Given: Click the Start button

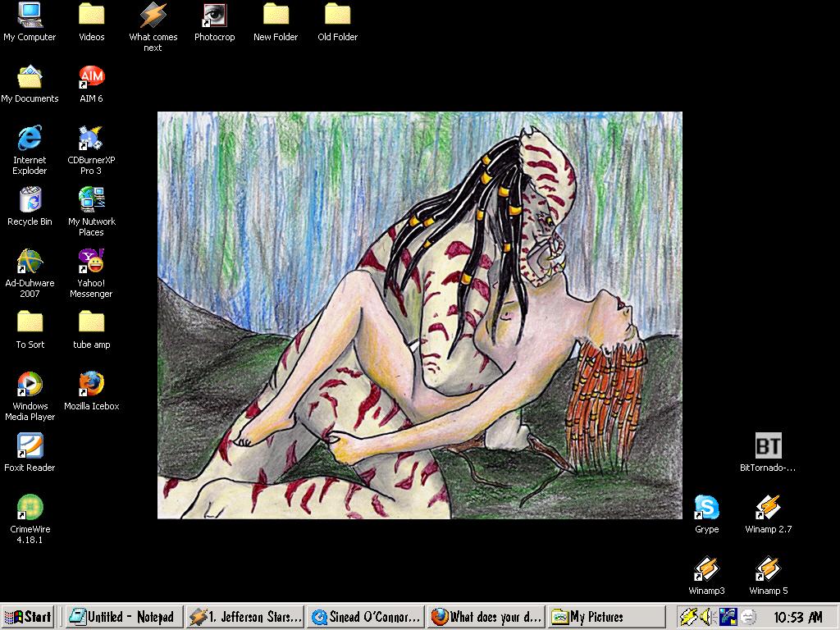Looking at the screenshot, I should [28, 617].
